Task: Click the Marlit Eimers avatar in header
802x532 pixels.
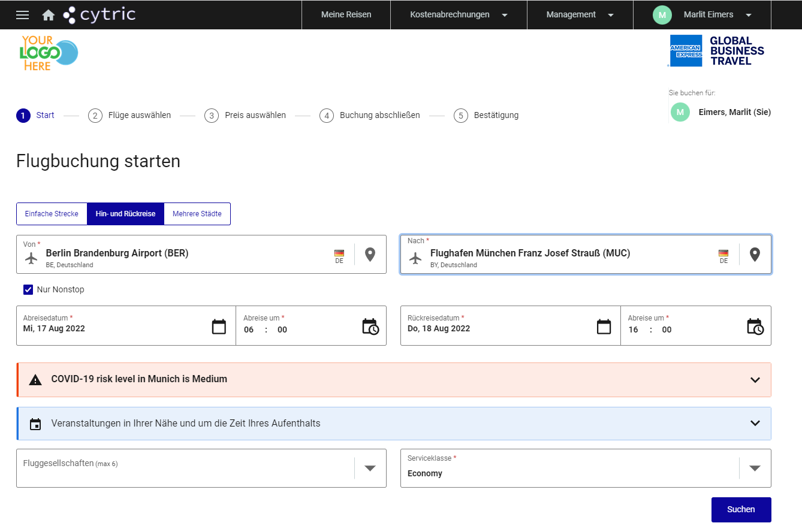Action: point(662,15)
